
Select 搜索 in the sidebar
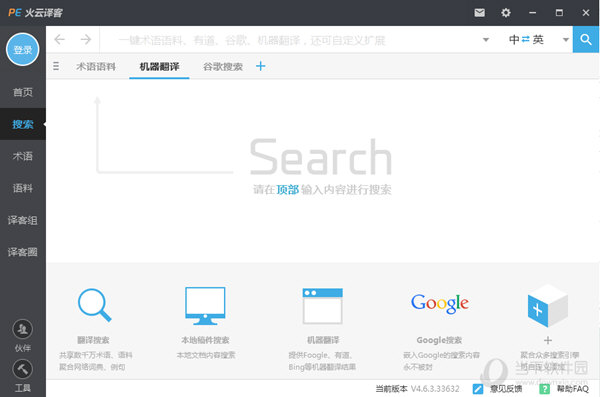coord(23,124)
